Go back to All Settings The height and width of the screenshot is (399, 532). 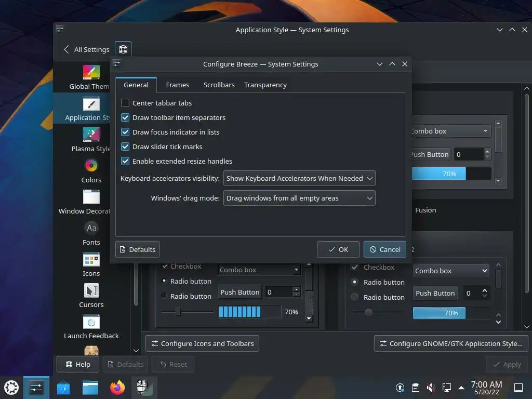pos(87,49)
